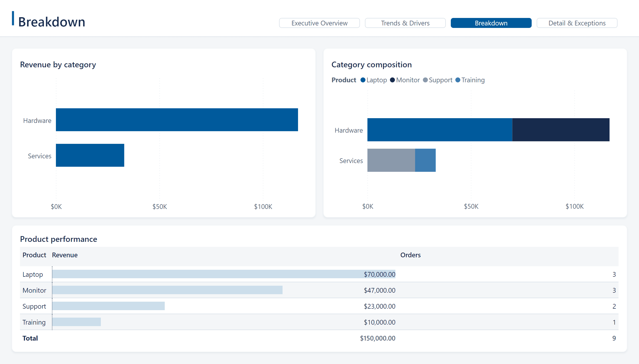
Task: Click Hardware axis label in Revenue by category
Action: coord(37,120)
